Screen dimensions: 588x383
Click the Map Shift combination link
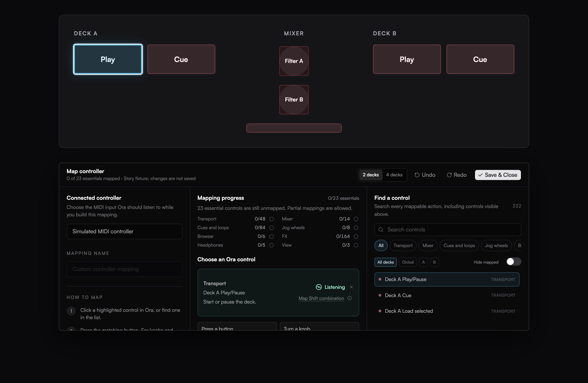click(x=321, y=298)
